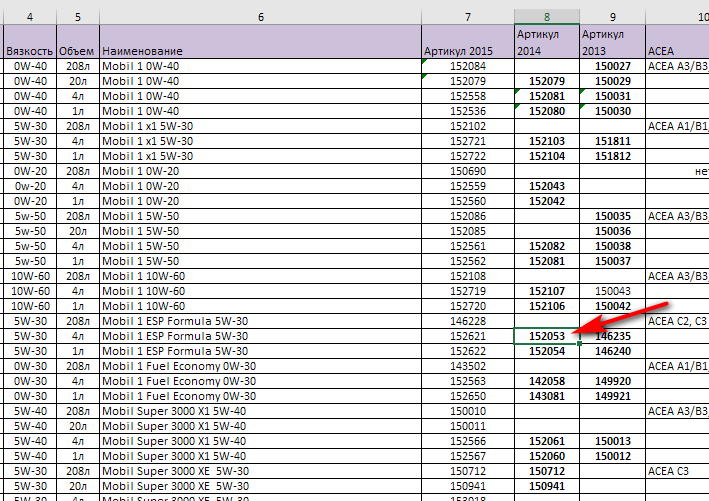Select cell with value 152621
This screenshot has height=501, width=709.
click(468, 336)
